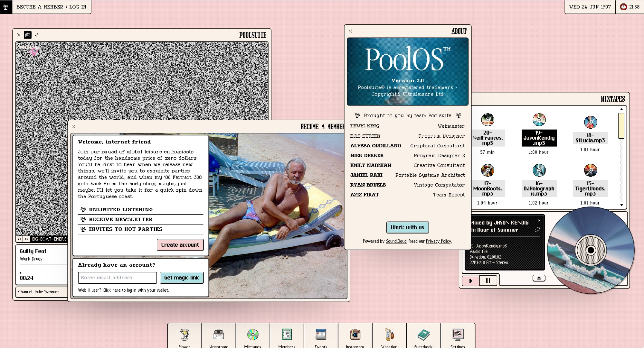Open the Members dock icon
Screen dimensions: 644x348
[x=287, y=336]
